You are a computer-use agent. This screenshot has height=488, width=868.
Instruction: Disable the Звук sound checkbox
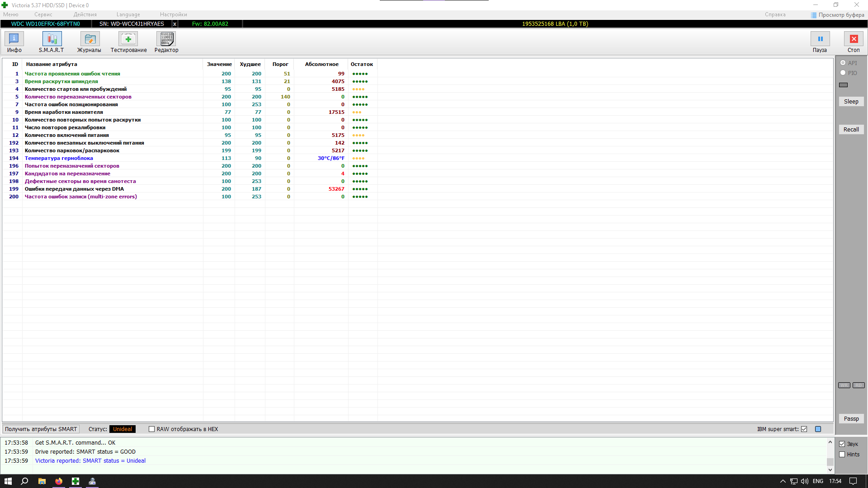(842, 444)
